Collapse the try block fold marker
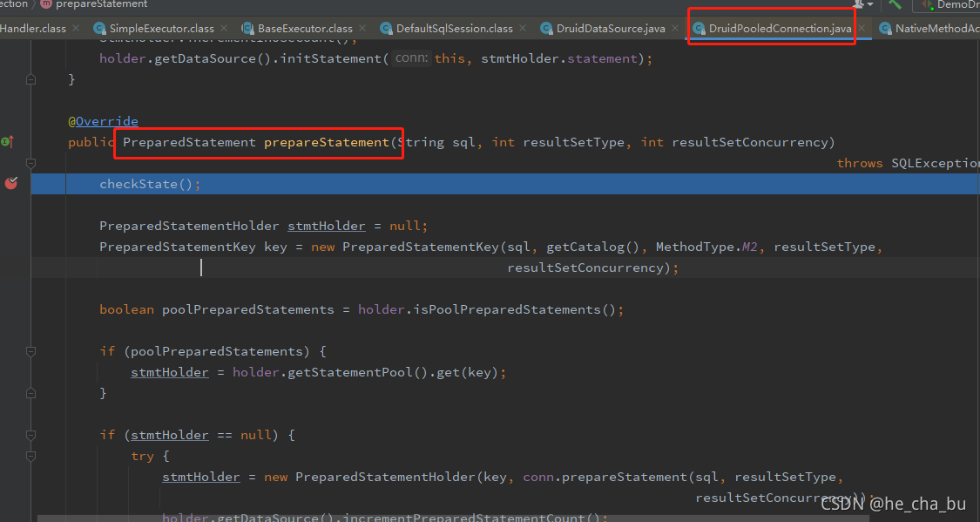This screenshot has width=980, height=522. pyautogui.click(x=30, y=456)
